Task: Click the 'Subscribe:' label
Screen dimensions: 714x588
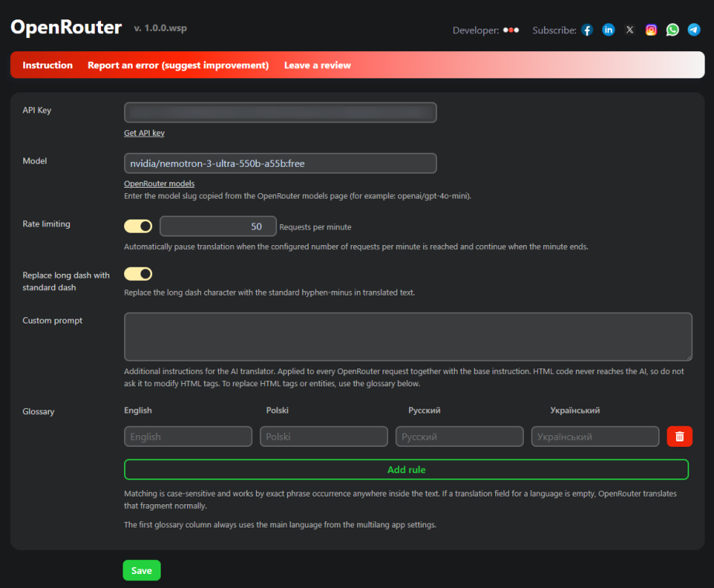Action: [x=554, y=30]
